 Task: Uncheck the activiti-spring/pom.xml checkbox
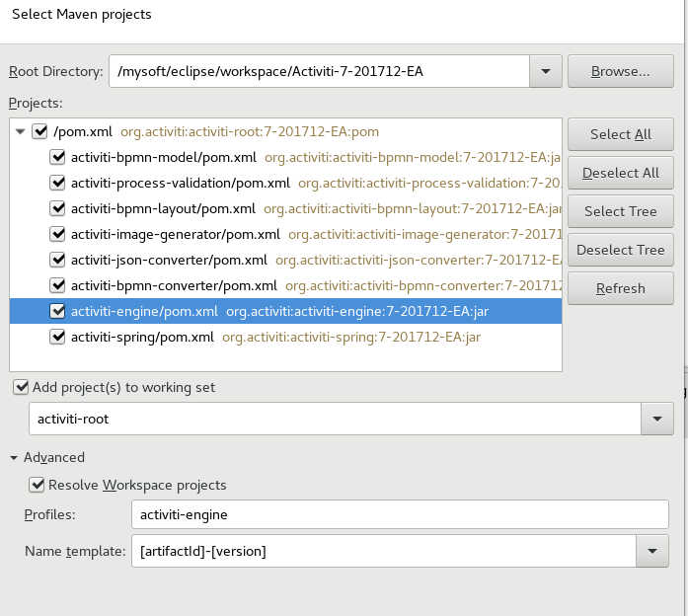57,337
